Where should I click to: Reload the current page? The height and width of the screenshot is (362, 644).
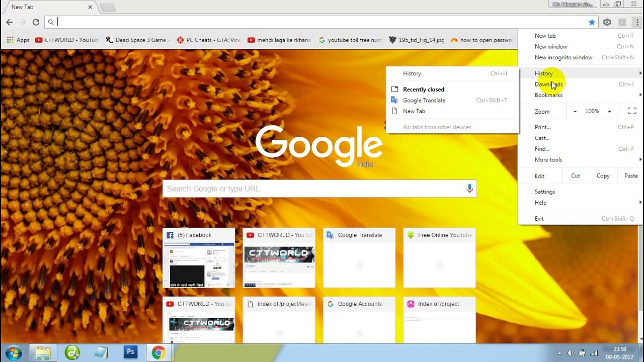coord(36,22)
